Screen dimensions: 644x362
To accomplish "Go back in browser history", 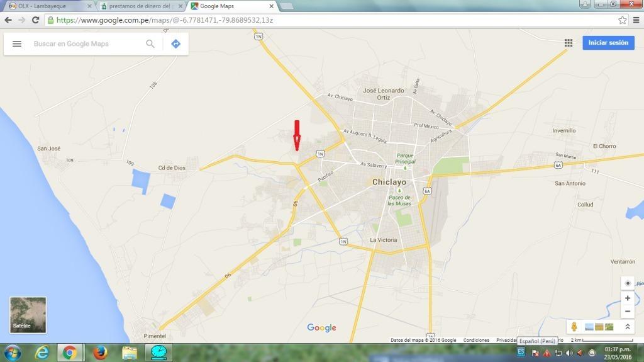I will 8,20.
